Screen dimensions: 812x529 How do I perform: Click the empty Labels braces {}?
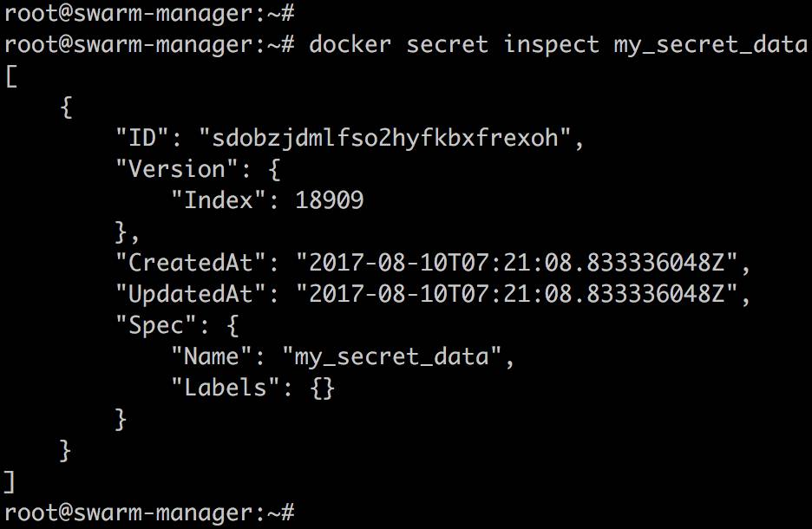[323, 389]
